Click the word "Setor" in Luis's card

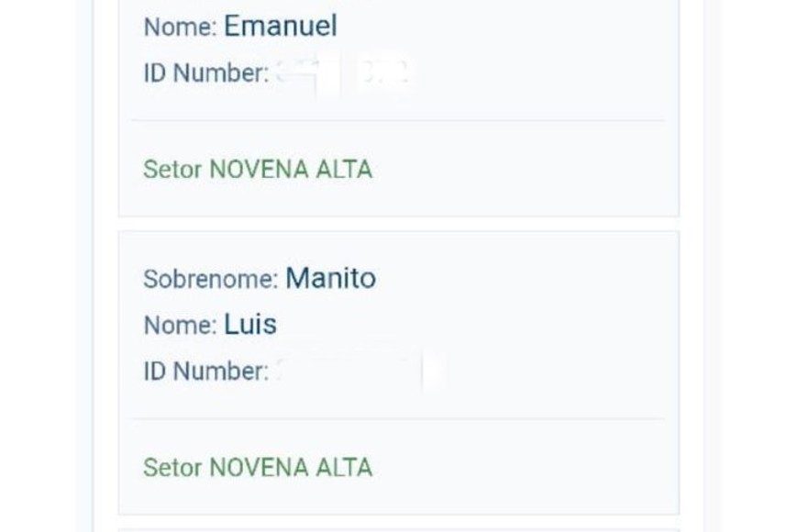(x=172, y=468)
